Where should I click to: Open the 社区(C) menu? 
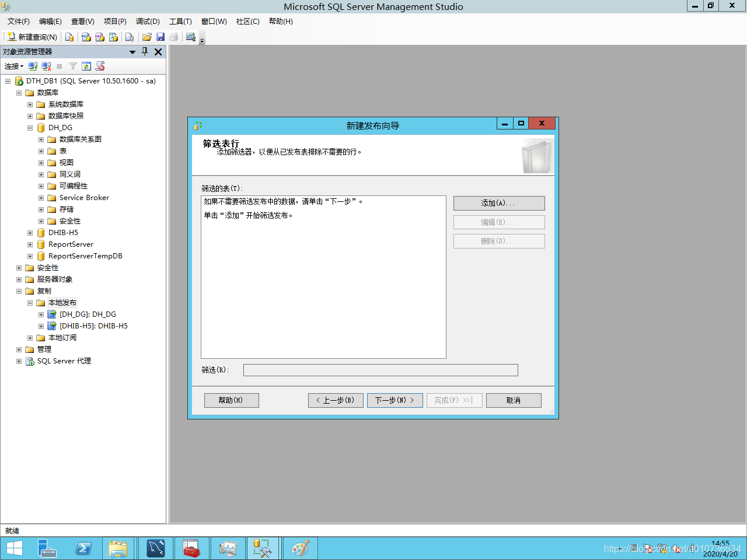[248, 21]
